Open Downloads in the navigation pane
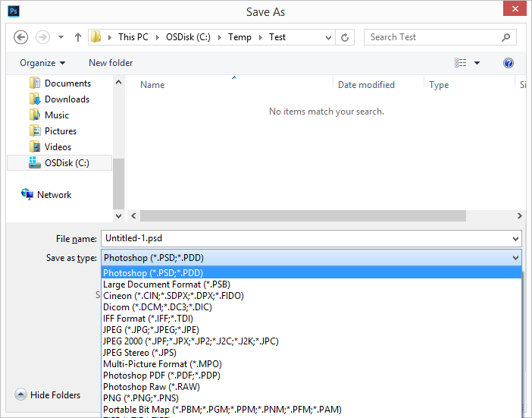Screen dimensions: 532x418 67,99
